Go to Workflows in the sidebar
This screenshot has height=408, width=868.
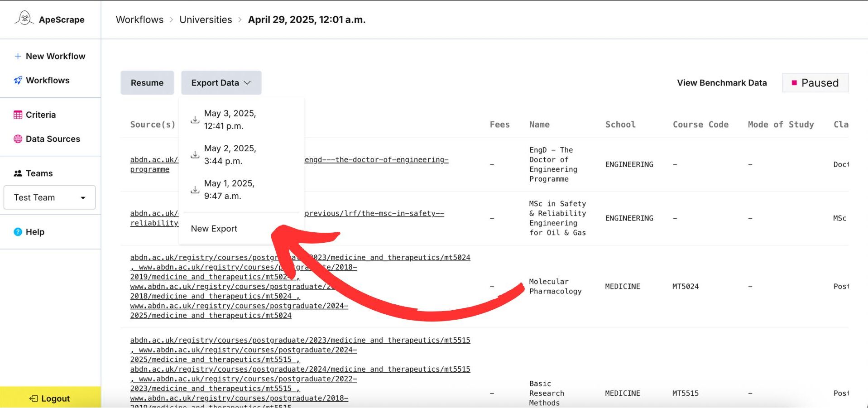pos(42,80)
